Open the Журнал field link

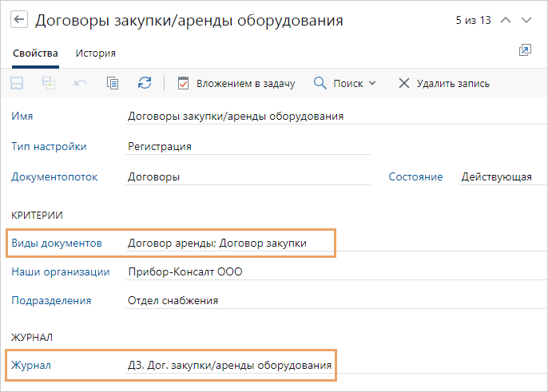[x=31, y=366]
